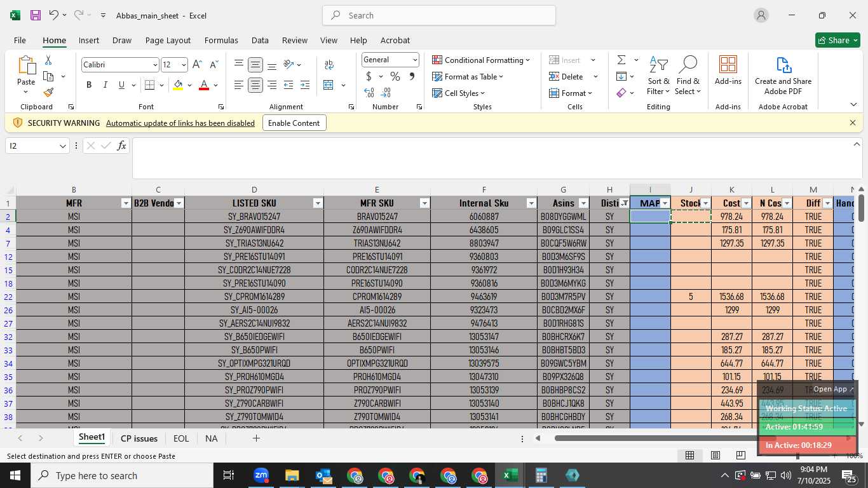868x488 pixels.
Task: Open the LISTED SKU filter dropdown
Action: click(x=318, y=203)
